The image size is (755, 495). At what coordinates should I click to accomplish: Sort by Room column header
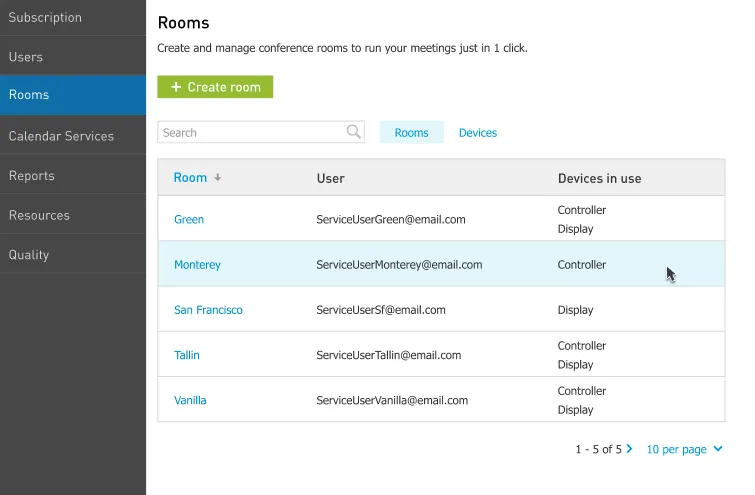pos(190,178)
